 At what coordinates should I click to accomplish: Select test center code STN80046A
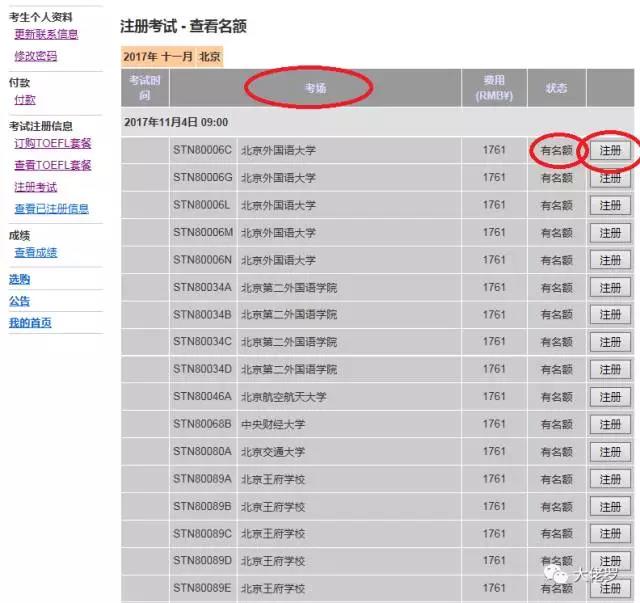(x=202, y=396)
